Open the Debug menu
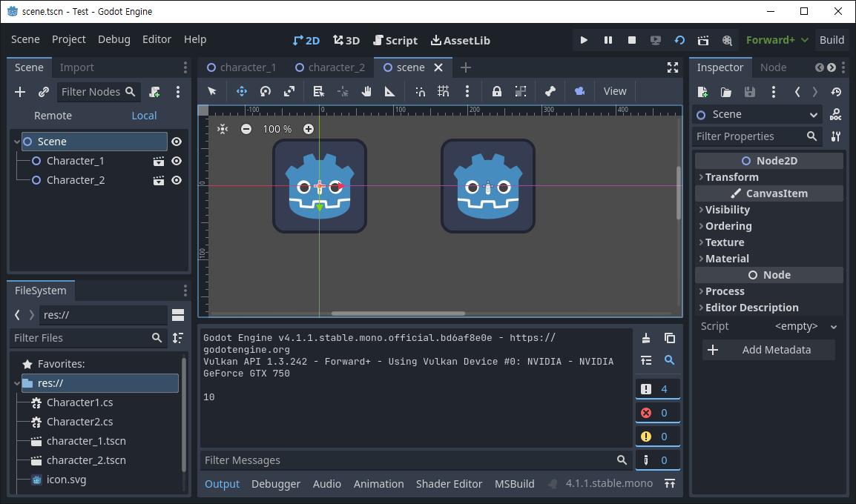This screenshot has width=856, height=504. coord(114,39)
